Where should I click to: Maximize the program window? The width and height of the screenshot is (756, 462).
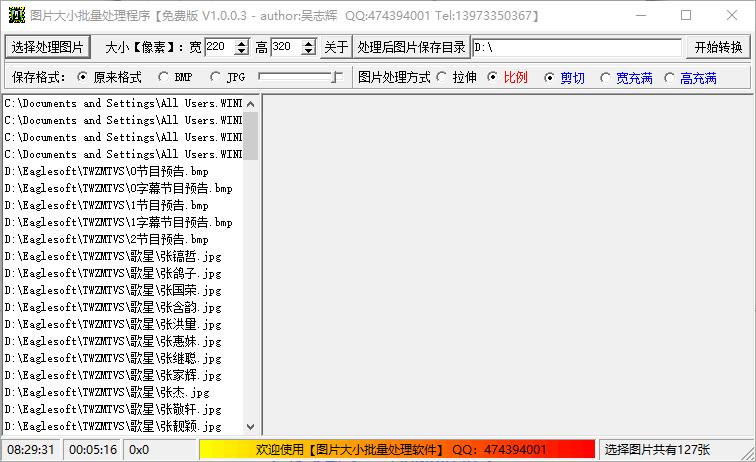[686, 15]
